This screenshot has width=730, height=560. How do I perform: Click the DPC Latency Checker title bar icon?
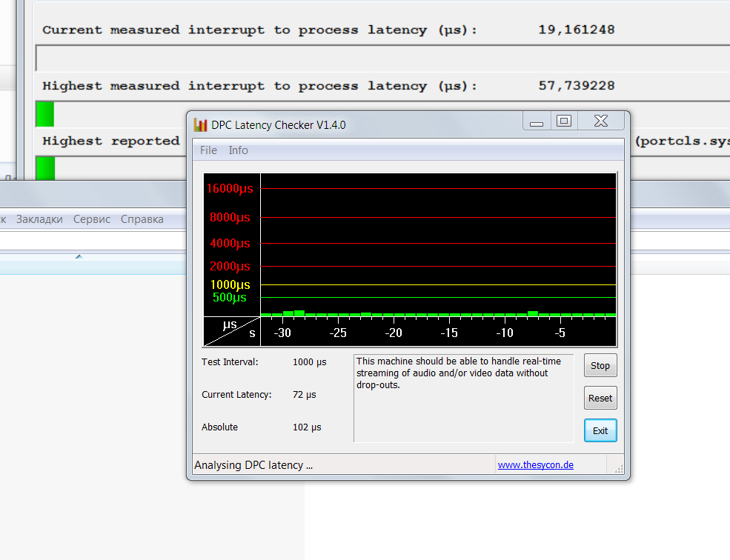tap(200, 124)
